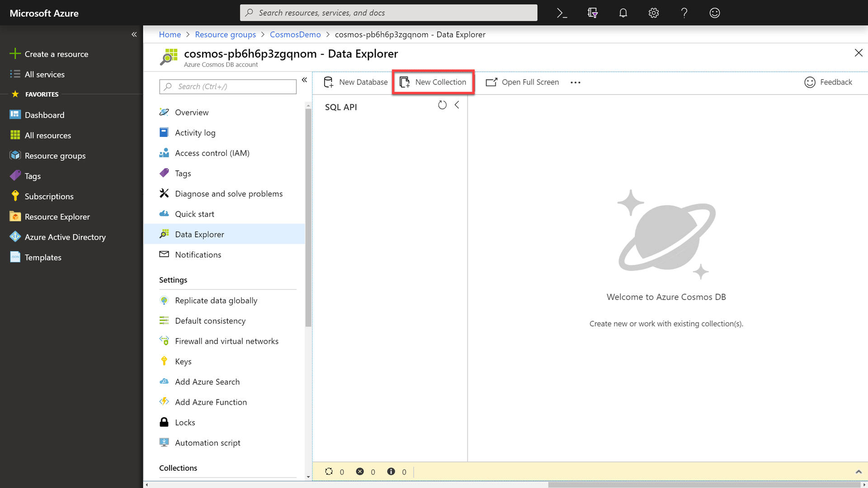Viewport: 868px width, 488px height.
Task: Click the Search resources input field
Action: [x=388, y=13]
